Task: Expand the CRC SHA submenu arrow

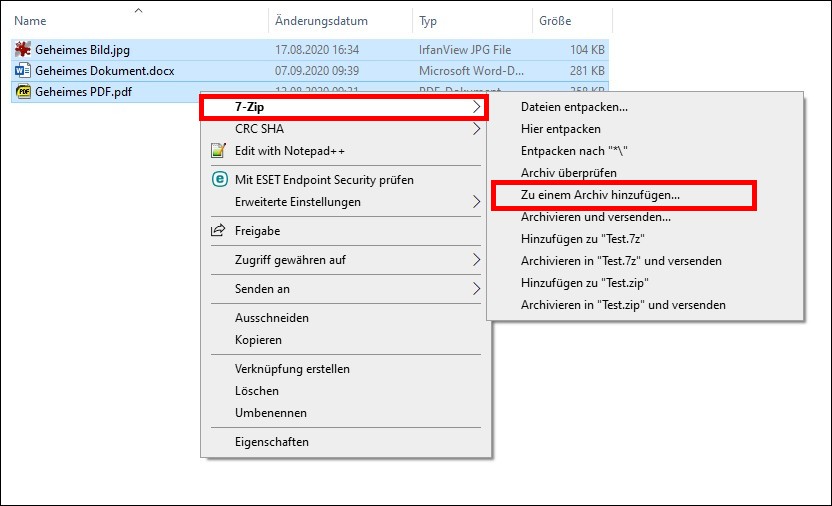Action: pyautogui.click(x=476, y=129)
